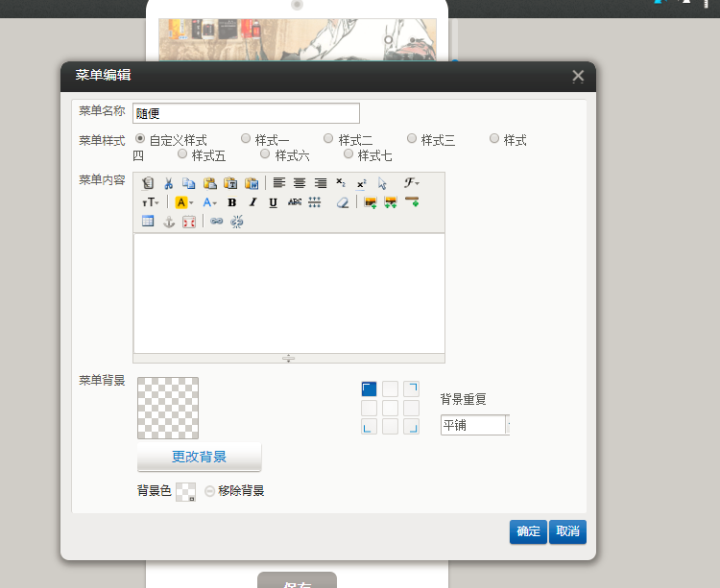Insert a table into menu content
Screen dimensions: 720x588
tap(148, 222)
